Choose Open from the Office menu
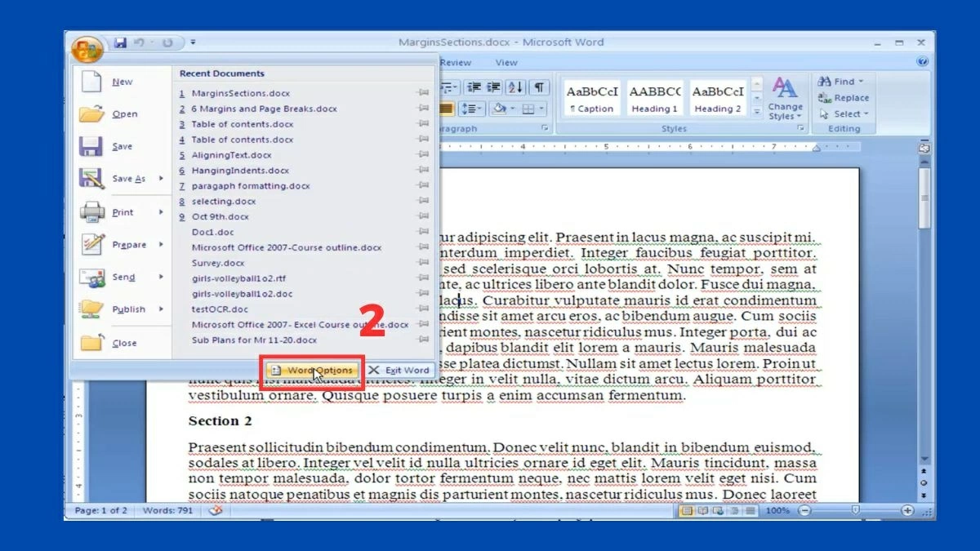Viewport: 980px width, 551px height. (x=122, y=114)
